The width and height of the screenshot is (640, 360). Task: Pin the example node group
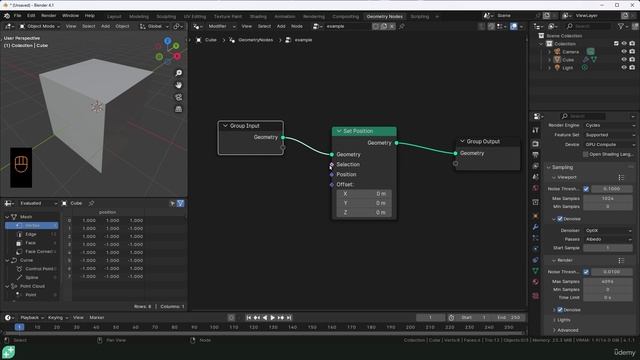pyautogui.click(x=402, y=26)
